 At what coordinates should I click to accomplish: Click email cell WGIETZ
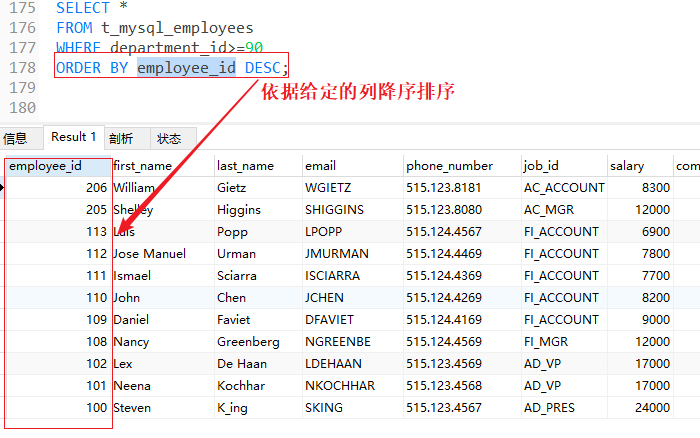pyautogui.click(x=353, y=188)
